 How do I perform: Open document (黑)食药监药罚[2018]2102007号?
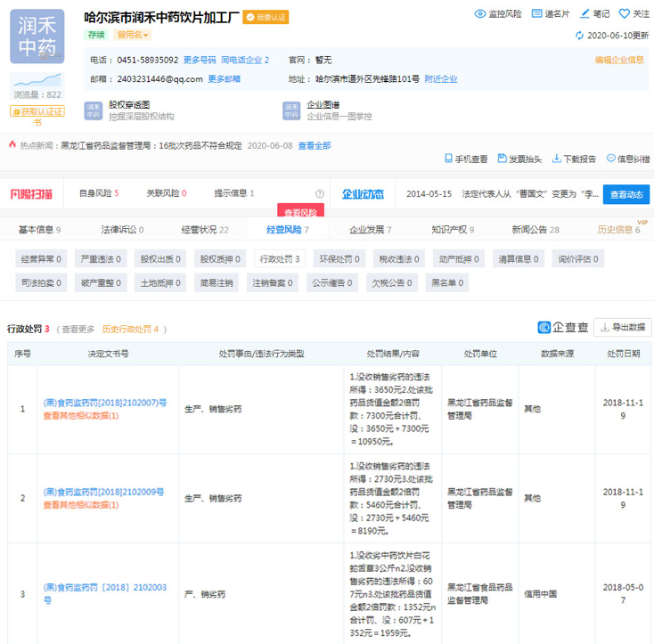(x=105, y=403)
